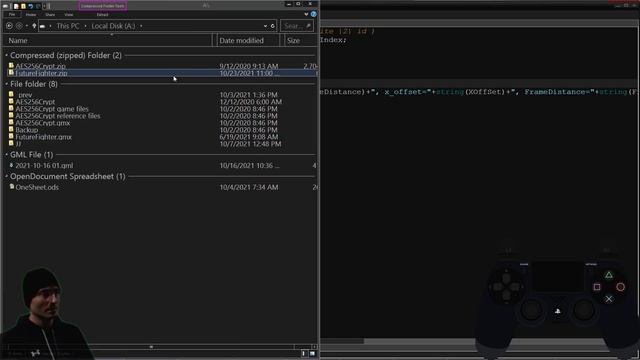Click the drive icon in the address bar
The image size is (640, 360).
(42, 26)
